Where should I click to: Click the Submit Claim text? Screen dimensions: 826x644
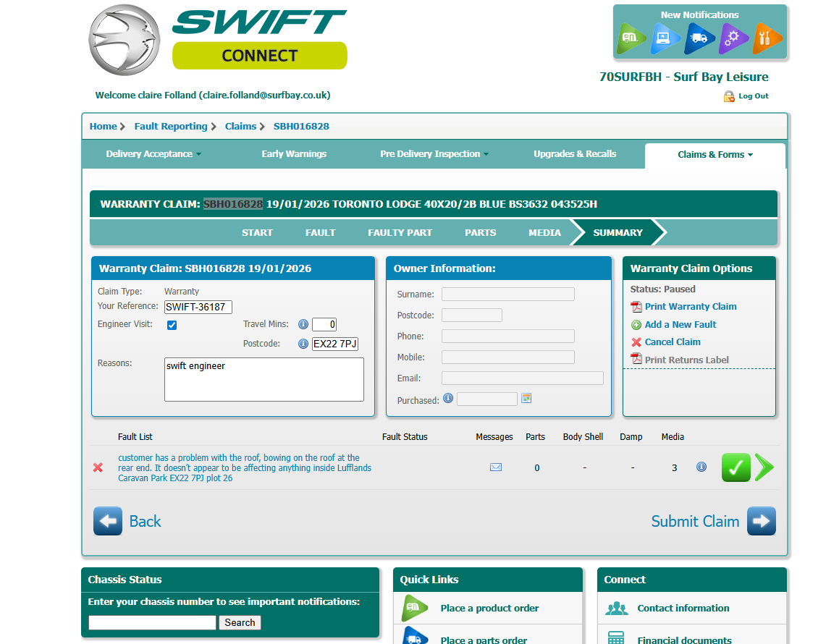coord(696,521)
